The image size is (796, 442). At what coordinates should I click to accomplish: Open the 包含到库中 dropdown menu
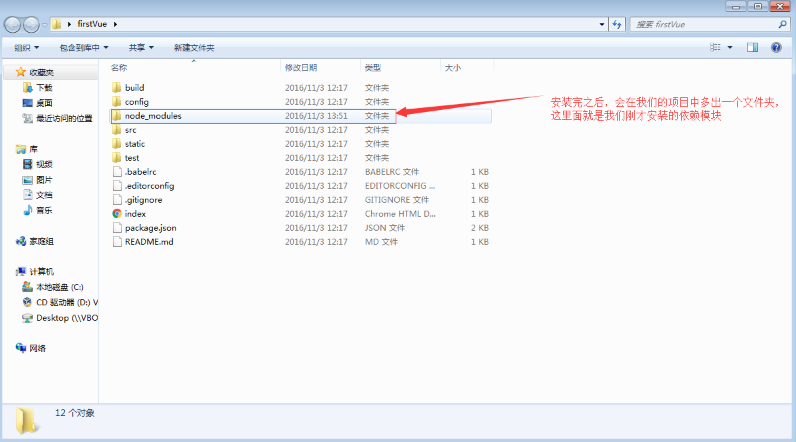click(x=84, y=48)
